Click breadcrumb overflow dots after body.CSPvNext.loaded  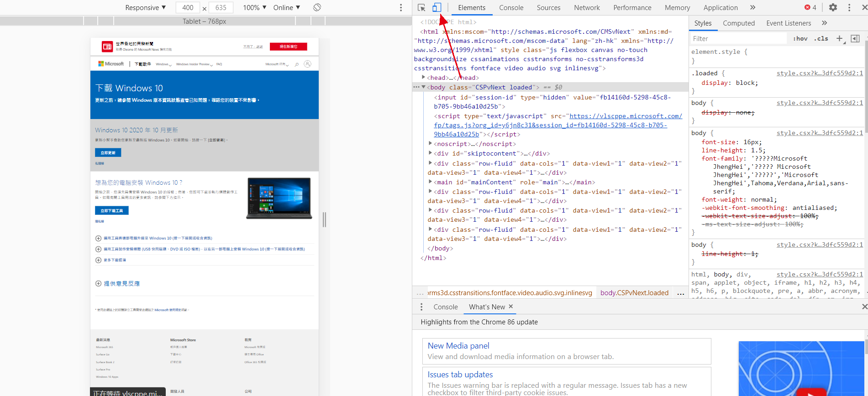(680, 293)
